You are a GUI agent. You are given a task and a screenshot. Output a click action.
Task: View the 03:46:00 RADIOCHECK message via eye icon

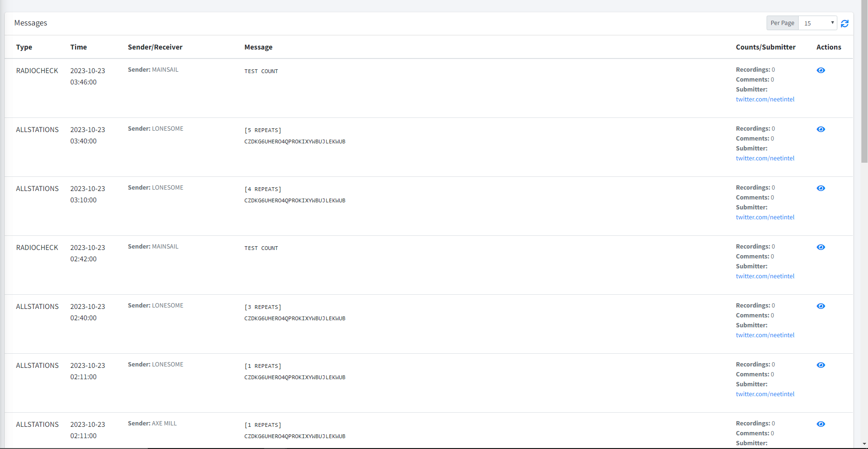point(821,70)
